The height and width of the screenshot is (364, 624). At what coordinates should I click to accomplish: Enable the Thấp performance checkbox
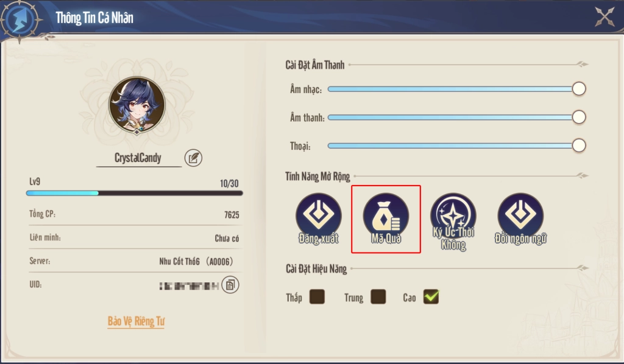pyautogui.click(x=317, y=297)
